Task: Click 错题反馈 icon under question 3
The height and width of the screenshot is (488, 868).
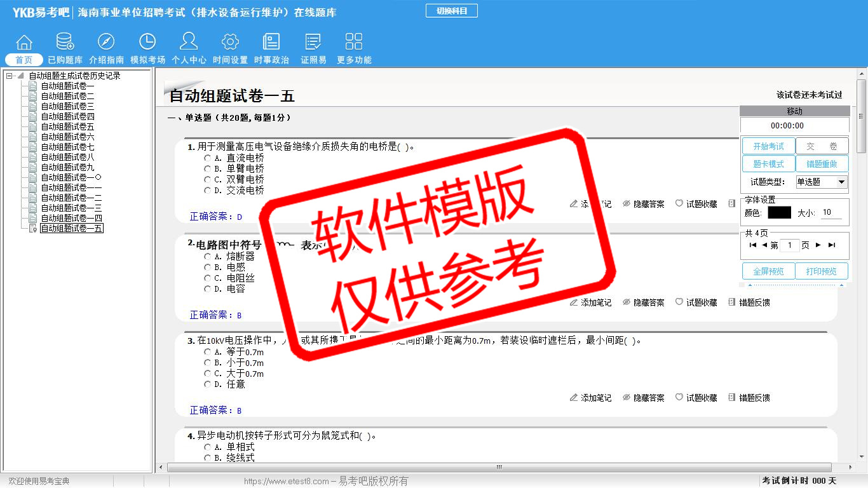Action: [x=731, y=398]
